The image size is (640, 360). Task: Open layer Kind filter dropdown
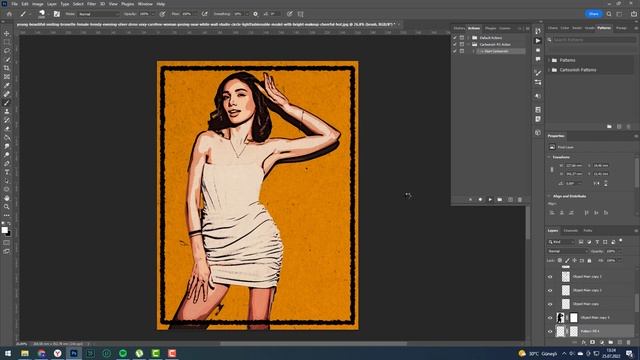[561, 242]
